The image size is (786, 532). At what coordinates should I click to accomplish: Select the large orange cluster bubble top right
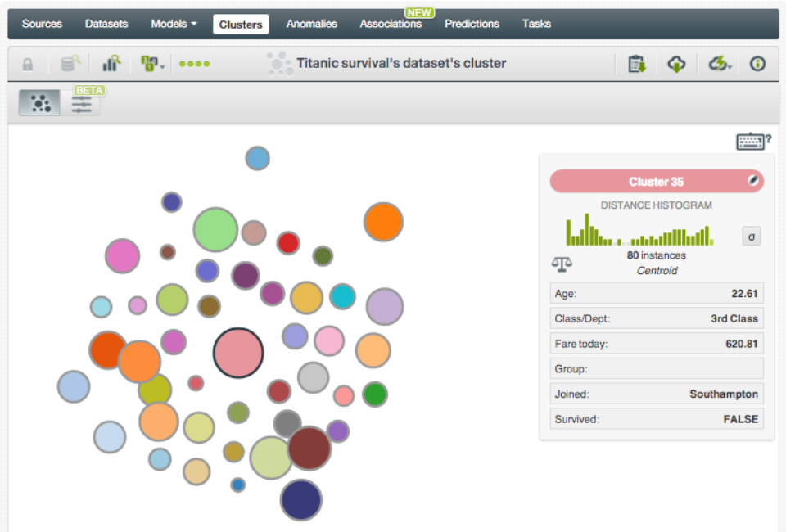coord(383,222)
